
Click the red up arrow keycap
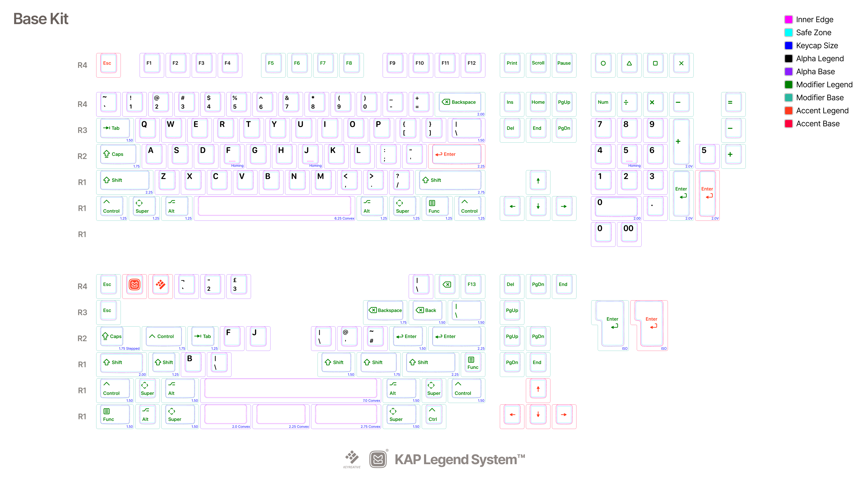(538, 390)
